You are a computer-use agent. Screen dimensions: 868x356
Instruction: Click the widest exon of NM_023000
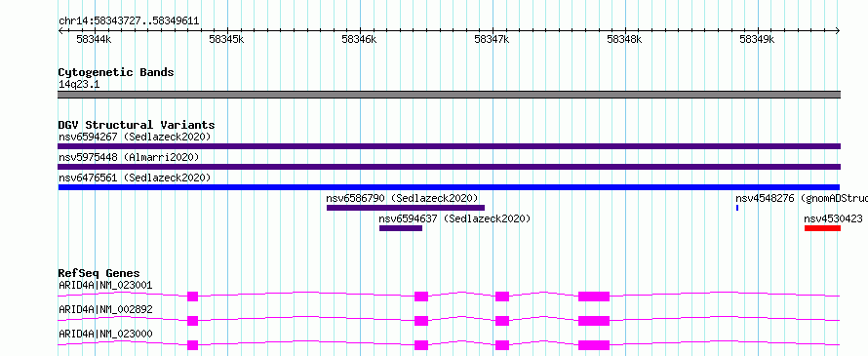click(594, 345)
